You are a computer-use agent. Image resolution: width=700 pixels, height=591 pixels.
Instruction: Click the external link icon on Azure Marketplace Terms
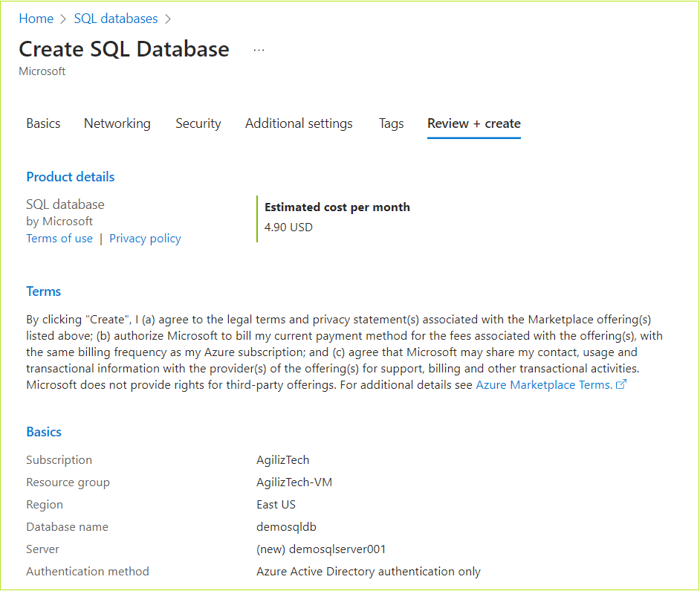pos(621,384)
